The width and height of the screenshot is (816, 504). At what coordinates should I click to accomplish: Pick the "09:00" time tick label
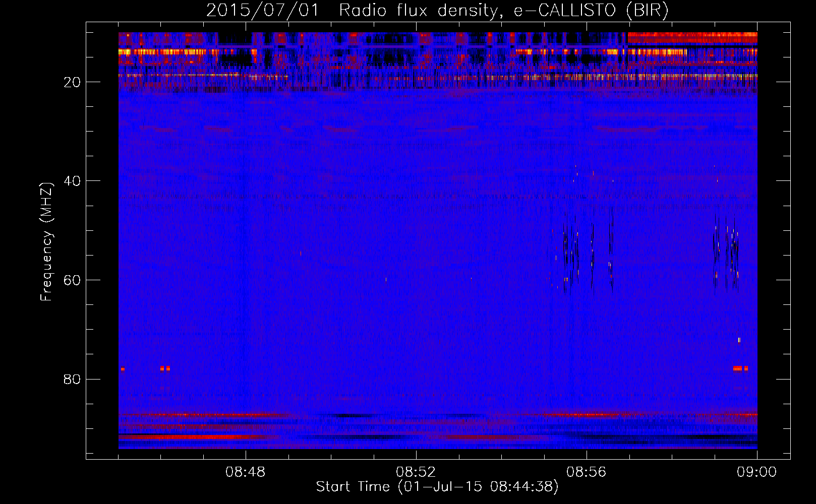coord(757,472)
